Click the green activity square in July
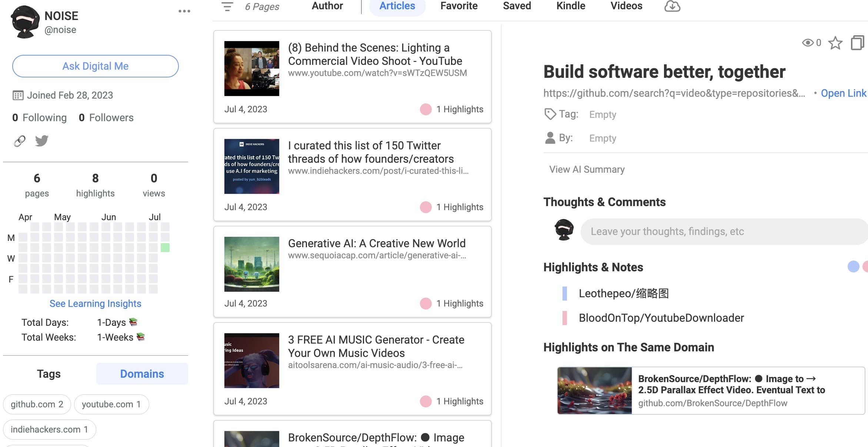The image size is (868, 447). pyautogui.click(x=165, y=247)
